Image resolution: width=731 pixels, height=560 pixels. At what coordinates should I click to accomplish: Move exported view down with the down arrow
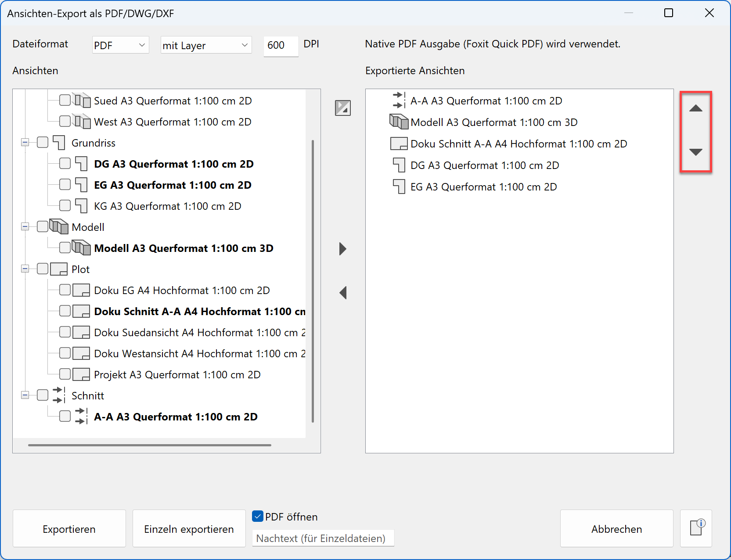(x=695, y=152)
